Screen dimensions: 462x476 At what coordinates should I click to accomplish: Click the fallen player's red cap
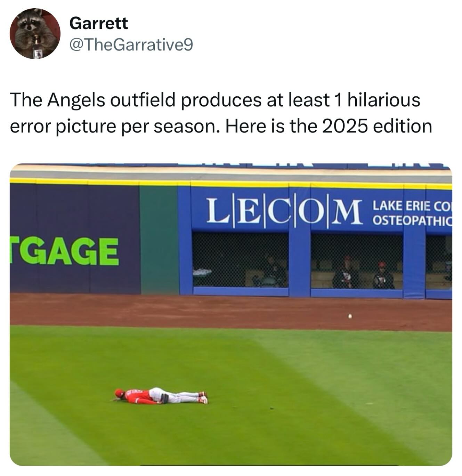pos(119,393)
